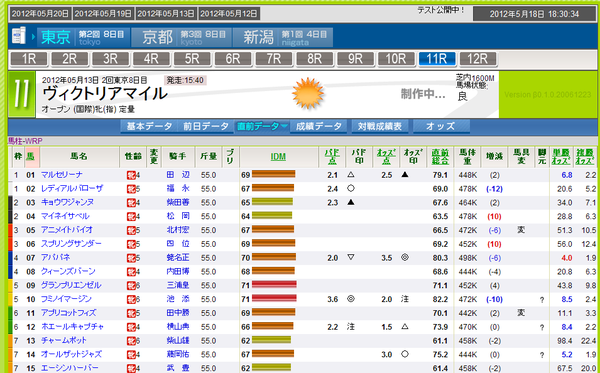This screenshot has height=373, width=600.
Task: Open horse オールザットジャズ link
Action: 71,354
